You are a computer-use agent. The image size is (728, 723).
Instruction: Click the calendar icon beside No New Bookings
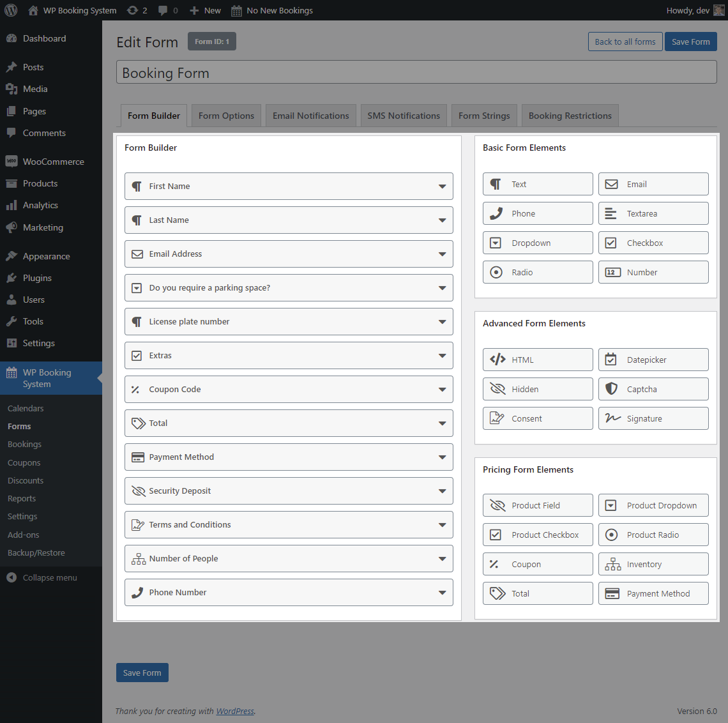(x=236, y=10)
